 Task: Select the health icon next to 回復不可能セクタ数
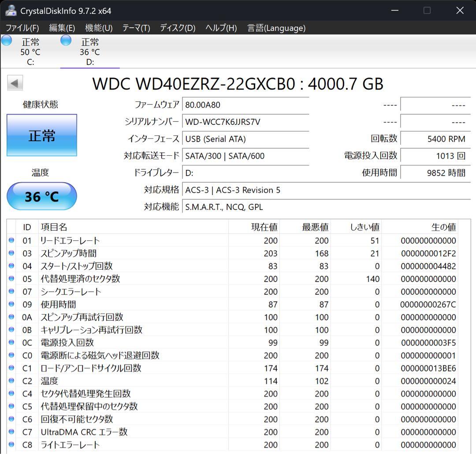point(11,419)
